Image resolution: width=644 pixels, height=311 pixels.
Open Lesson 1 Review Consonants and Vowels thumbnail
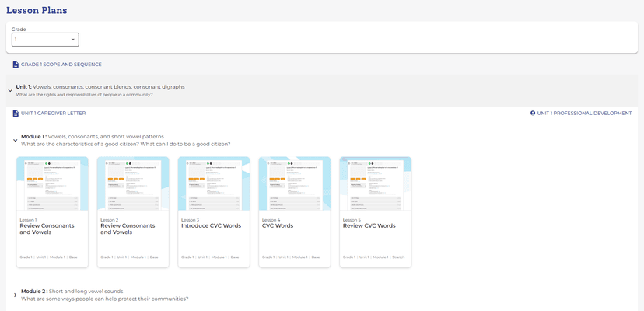click(52, 183)
